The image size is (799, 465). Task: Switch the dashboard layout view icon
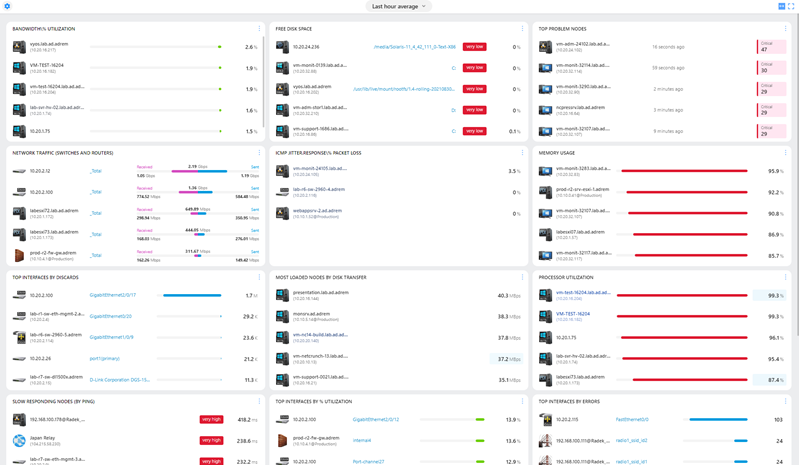click(x=782, y=6)
